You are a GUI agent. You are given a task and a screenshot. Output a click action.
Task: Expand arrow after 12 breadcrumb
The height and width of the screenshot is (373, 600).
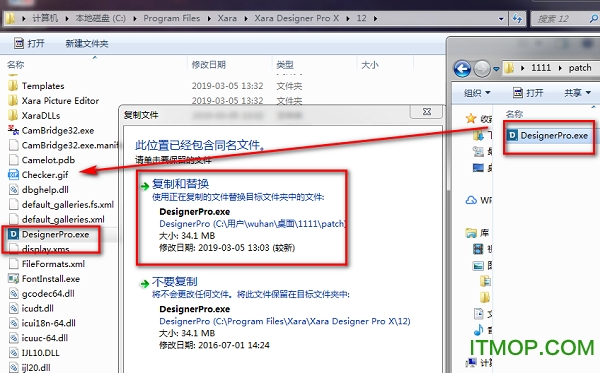coord(375,18)
